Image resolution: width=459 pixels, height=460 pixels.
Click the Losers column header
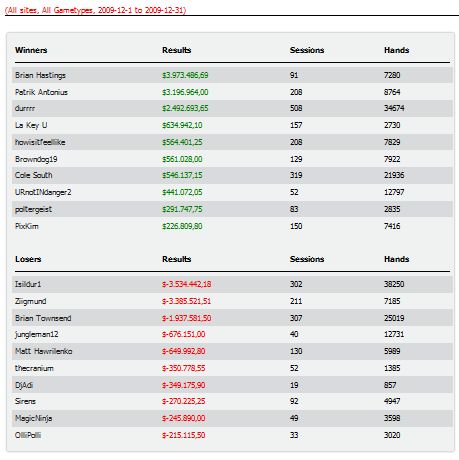(28, 259)
